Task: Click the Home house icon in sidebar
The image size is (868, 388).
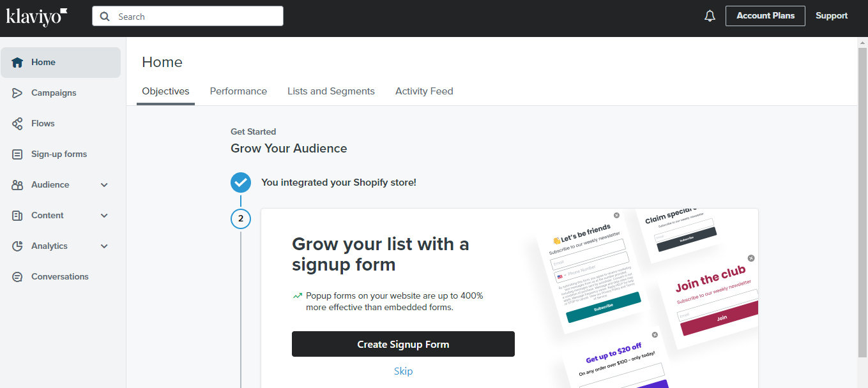Action: click(17, 63)
